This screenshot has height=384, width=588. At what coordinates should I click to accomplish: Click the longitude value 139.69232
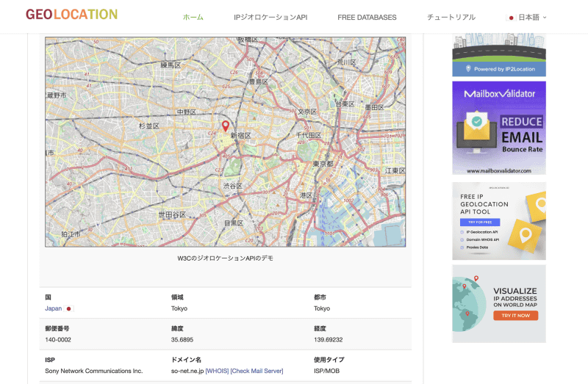328,340
